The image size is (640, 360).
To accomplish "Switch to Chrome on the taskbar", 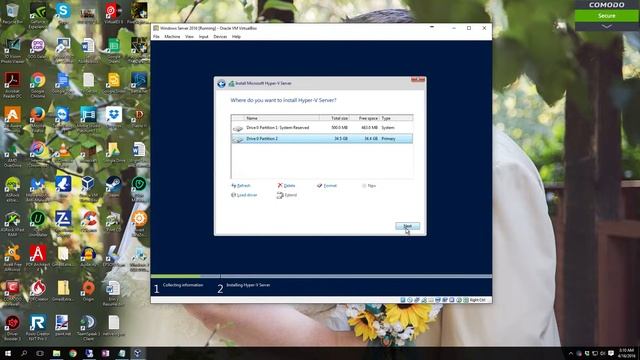I will [73, 353].
